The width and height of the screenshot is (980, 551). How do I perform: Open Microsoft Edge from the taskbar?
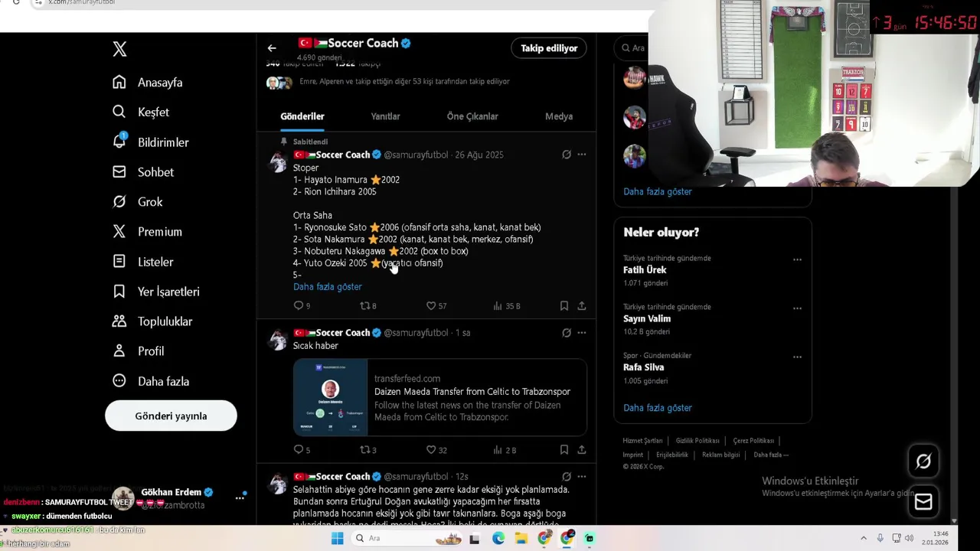[498, 538]
